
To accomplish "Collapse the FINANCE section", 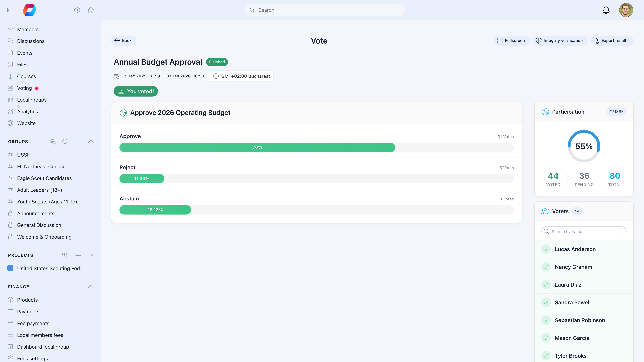I will pyautogui.click(x=91, y=287).
